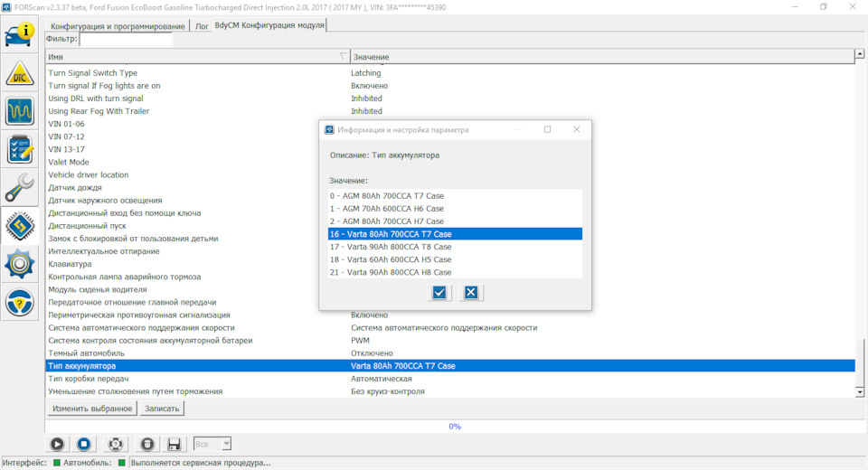Open the steering wheel help section
This screenshot has width=868, height=470.
point(19,303)
